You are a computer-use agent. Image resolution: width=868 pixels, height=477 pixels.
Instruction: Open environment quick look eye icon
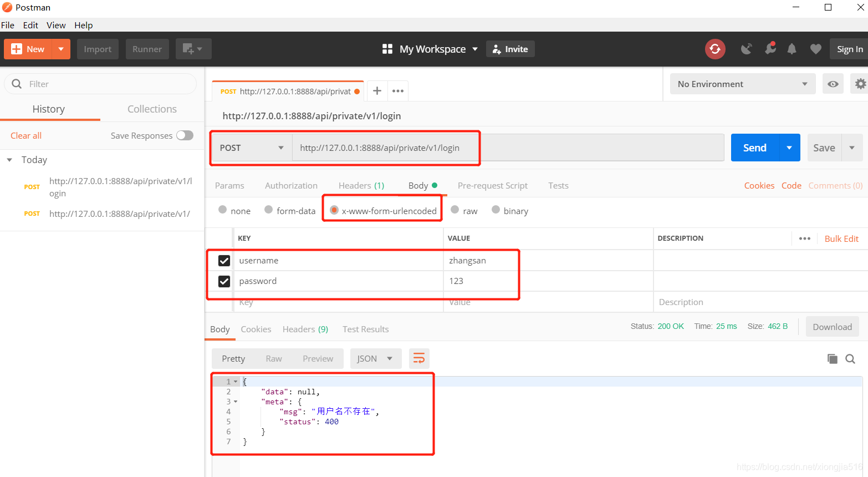[x=833, y=84]
